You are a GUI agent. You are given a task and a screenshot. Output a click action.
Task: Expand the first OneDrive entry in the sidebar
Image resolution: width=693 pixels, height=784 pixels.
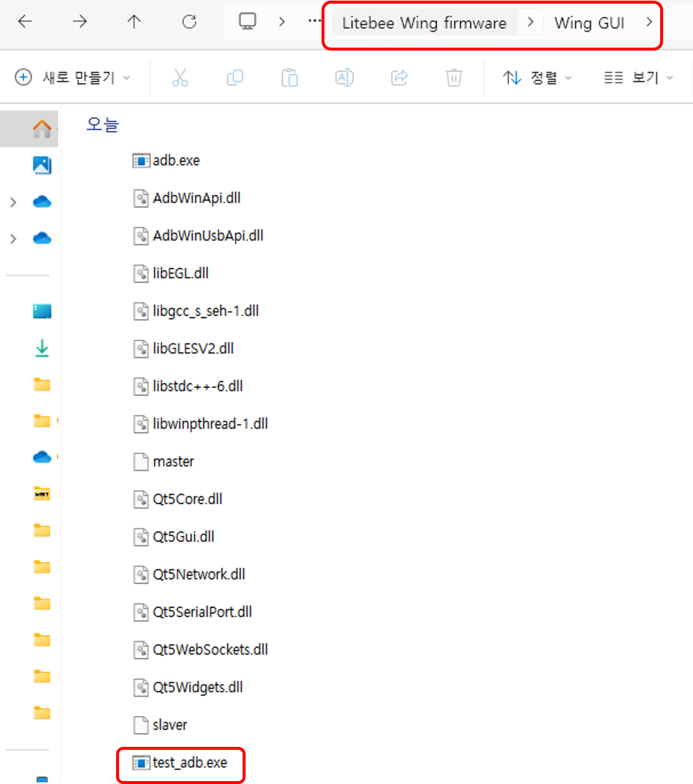[x=13, y=202]
